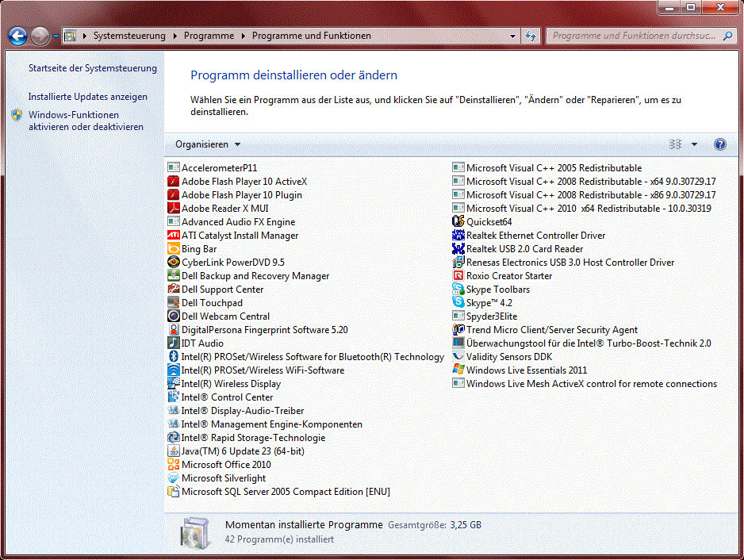Viewport: 744px width, 560px height.
Task: Click the Dell Backup and Recovery Manager icon
Action: (174, 276)
